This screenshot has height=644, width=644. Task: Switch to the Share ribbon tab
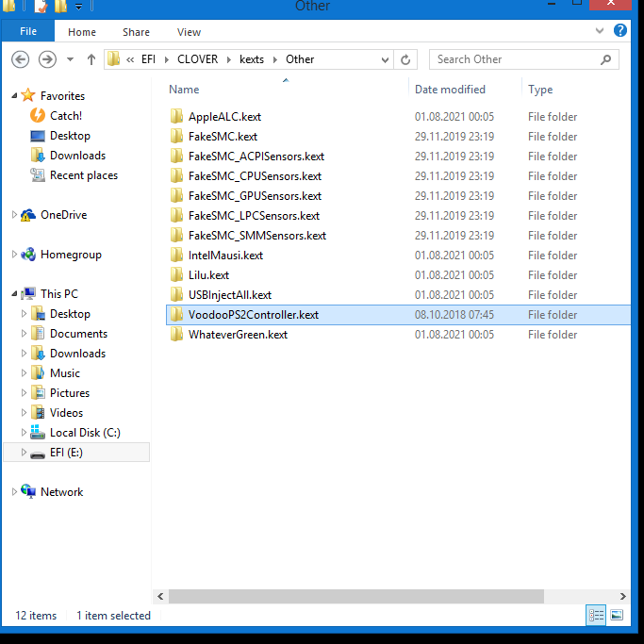tap(136, 32)
